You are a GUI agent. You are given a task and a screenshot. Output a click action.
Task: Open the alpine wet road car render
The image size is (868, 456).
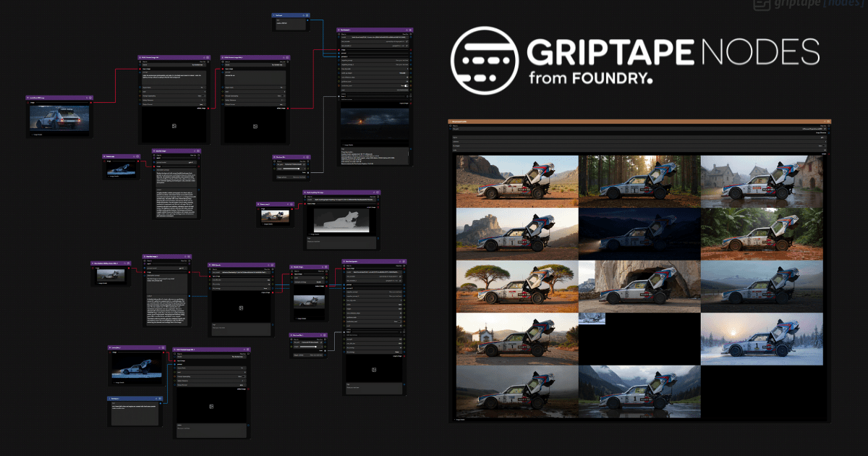pos(639,391)
